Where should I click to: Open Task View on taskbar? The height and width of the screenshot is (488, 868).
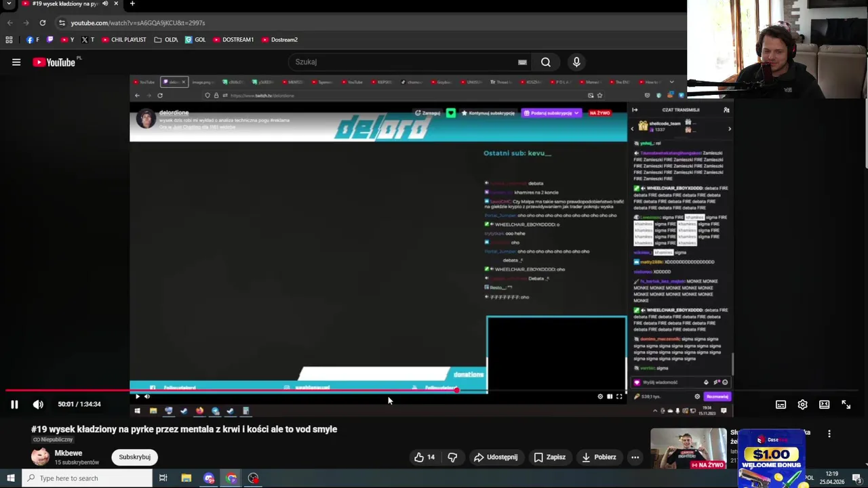point(163,478)
